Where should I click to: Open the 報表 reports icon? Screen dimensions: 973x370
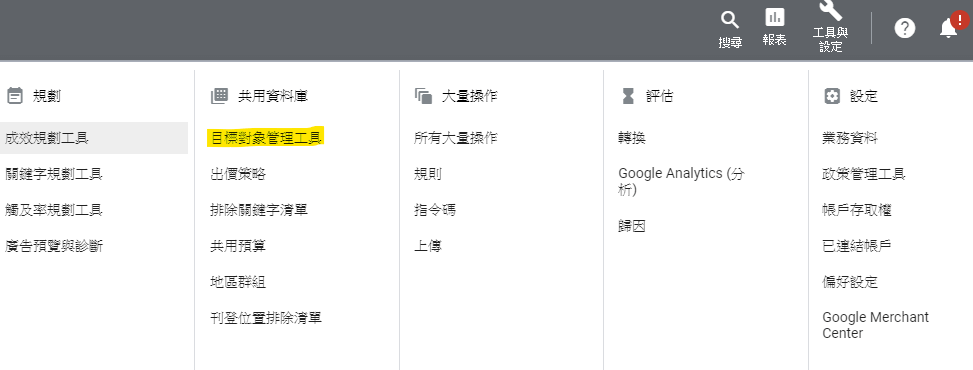(x=774, y=17)
